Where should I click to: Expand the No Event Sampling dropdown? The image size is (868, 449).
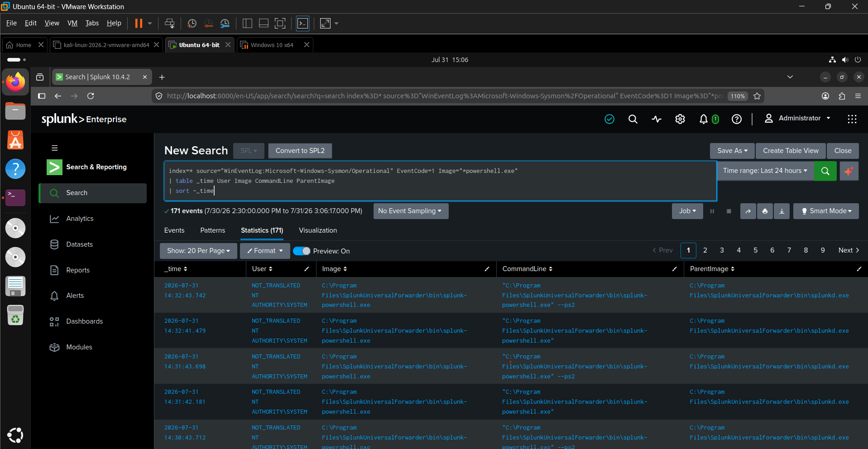coord(411,211)
